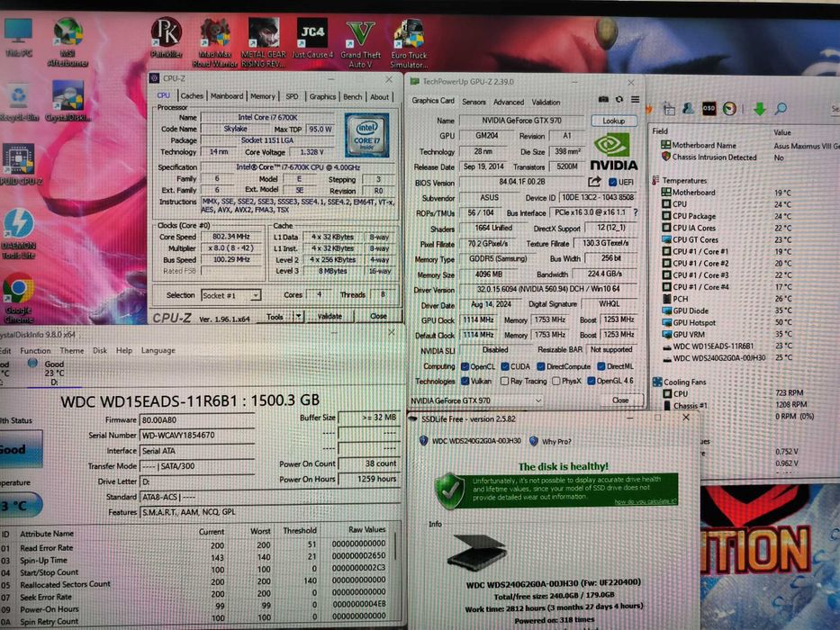Toggle DirectML checkbox in GPU-Z
The image size is (840, 630).
[x=601, y=366]
